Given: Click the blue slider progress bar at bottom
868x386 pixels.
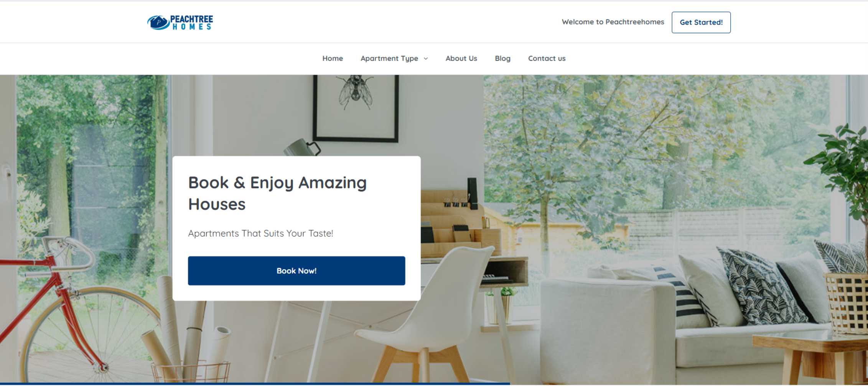Looking at the screenshot, I should coord(255,384).
